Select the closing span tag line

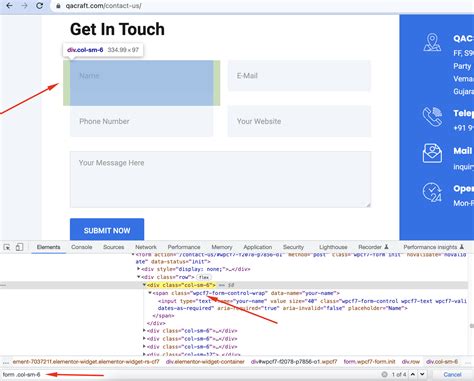click(x=163, y=316)
